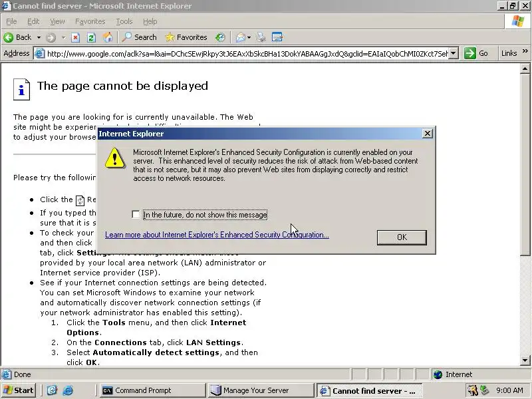Click the Forward navigation arrow icon

51,37
